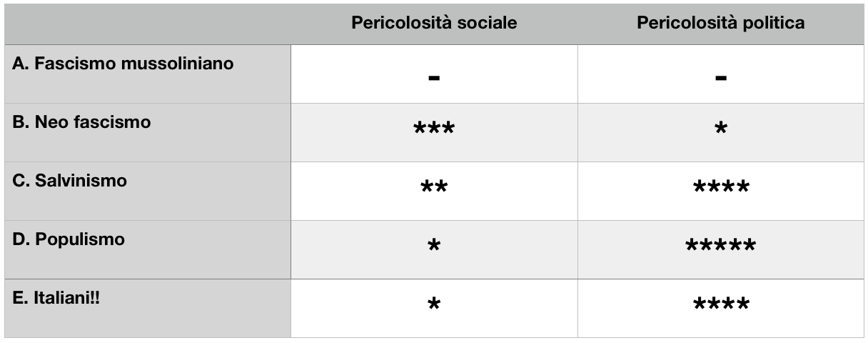Click the empty top-left header cell
This screenshot has height=343, width=868.
tap(148, 24)
